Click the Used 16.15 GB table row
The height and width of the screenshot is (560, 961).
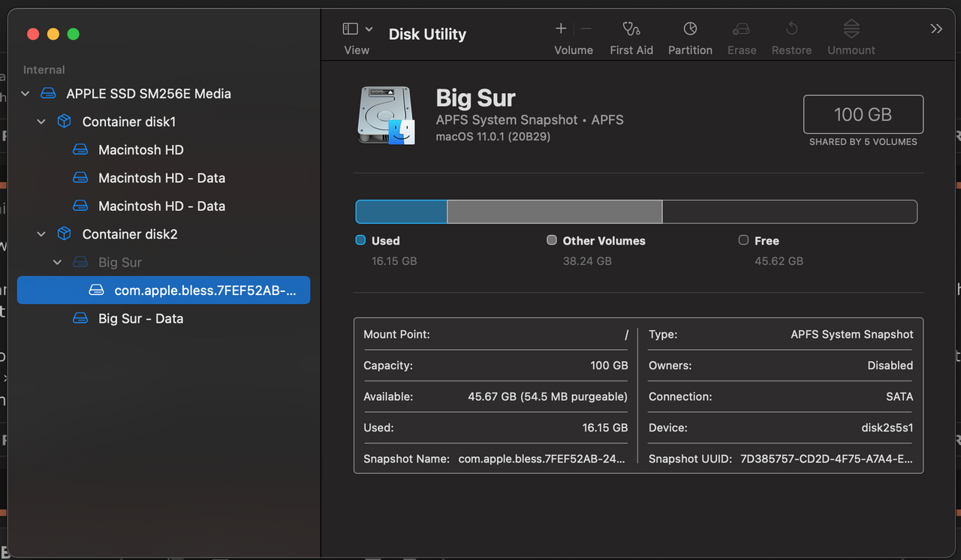tap(496, 428)
